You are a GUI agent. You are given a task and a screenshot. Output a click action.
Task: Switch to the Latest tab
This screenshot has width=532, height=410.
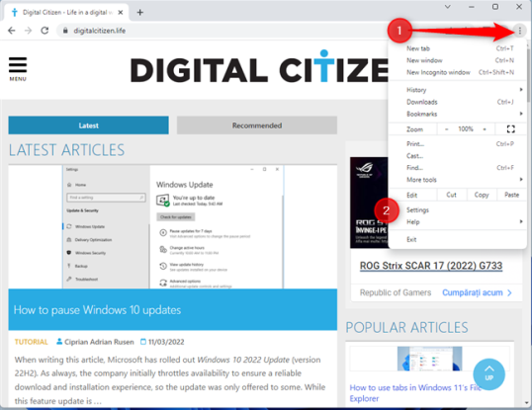tap(88, 125)
